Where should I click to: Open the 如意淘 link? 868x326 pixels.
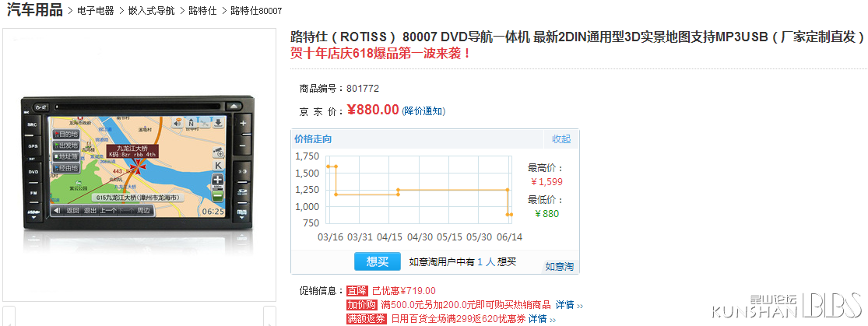point(560,267)
